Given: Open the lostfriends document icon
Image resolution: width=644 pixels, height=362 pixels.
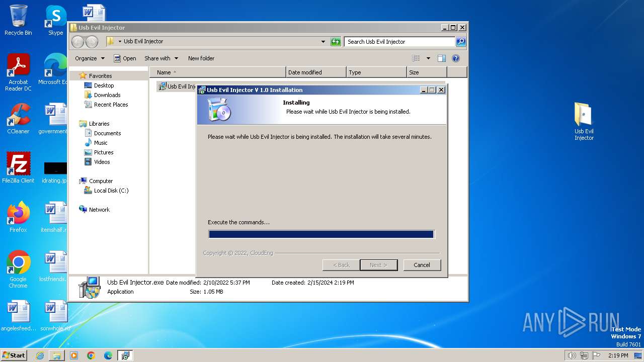Looking at the screenshot, I should (54, 266).
